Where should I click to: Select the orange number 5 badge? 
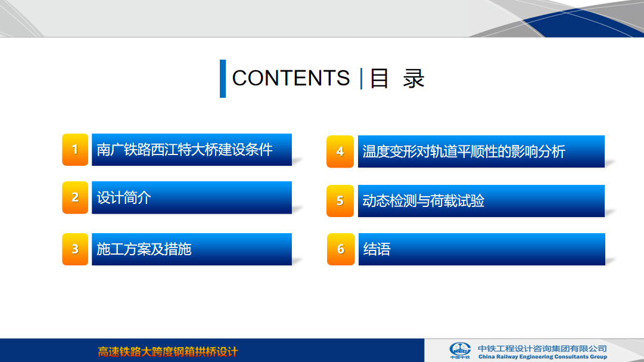coord(340,201)
